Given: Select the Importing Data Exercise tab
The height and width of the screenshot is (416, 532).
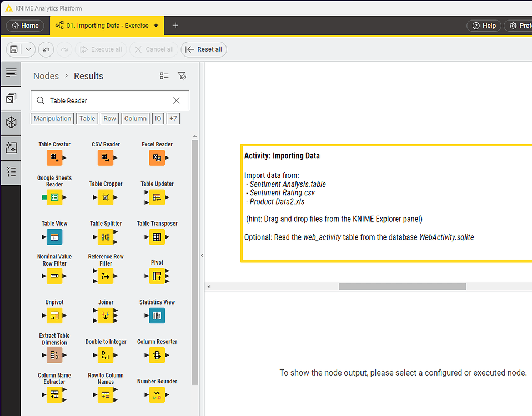Looking at the screenshot, I should [107, 26].
